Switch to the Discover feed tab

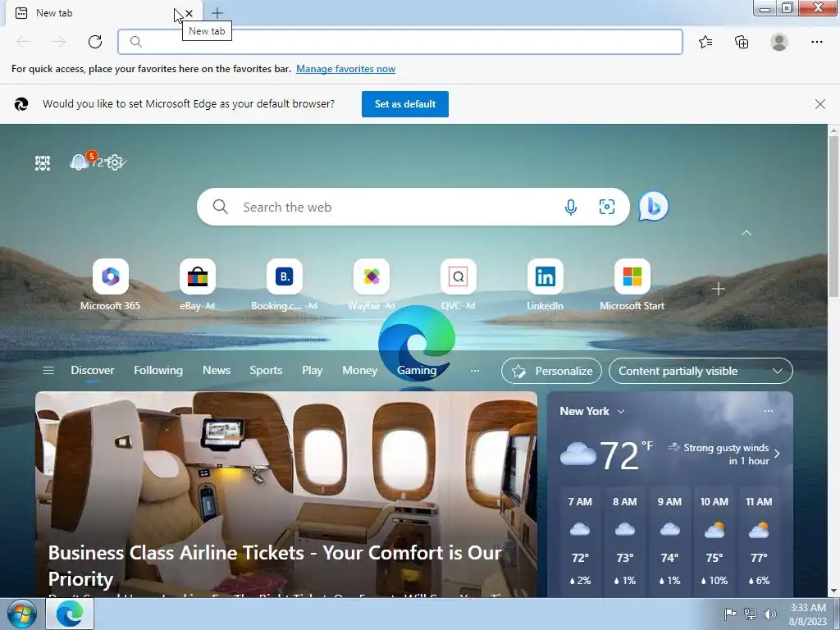pyautogui.click(x=92, y=370)
